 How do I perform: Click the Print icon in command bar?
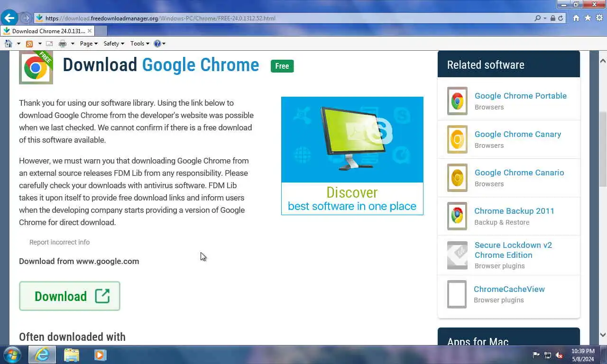point(62,44)
